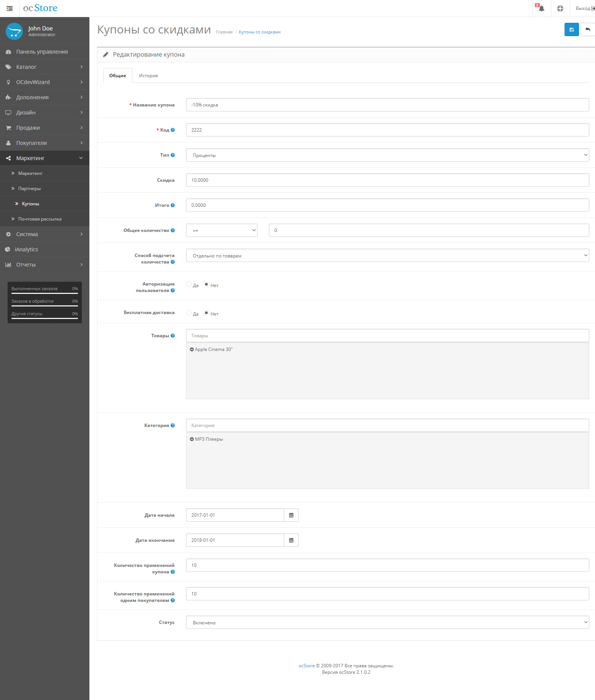The image size is (595, 700).
Task: Open calendar picker for end date
Action: 291,540
